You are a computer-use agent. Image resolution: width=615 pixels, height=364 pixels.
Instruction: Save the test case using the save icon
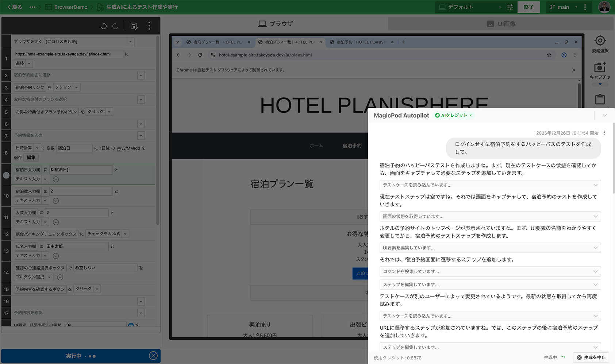point(134,26)
